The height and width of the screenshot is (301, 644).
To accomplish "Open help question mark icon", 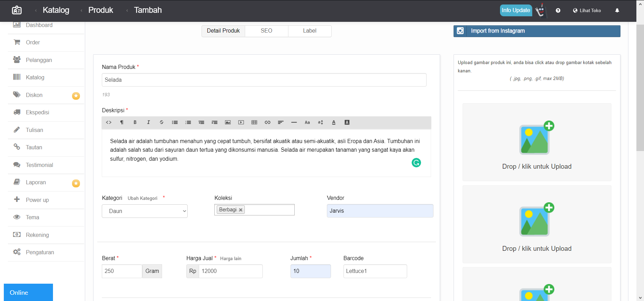I will (558, 10).
